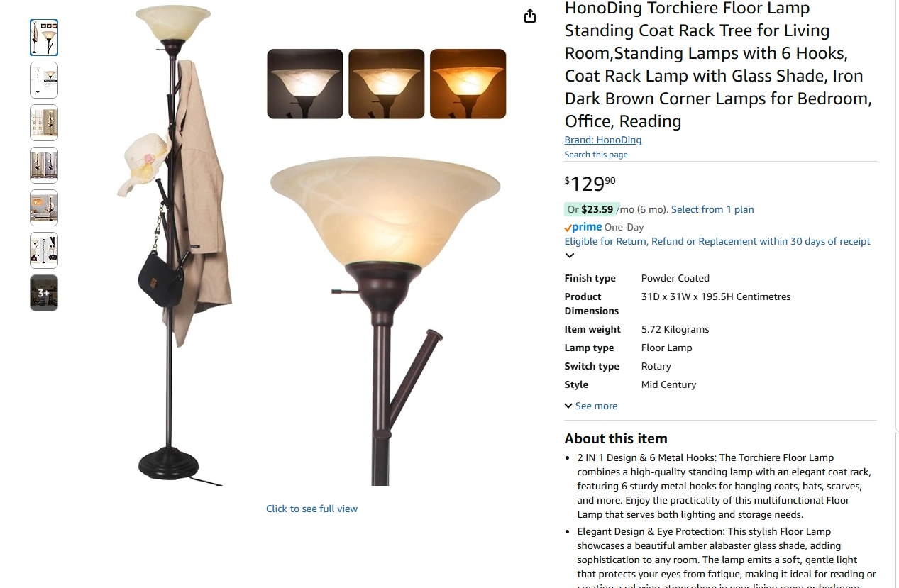Select the second thumbnail showing lamp dimensions
The width and height of the screenshot is (899, 588).
coord(44,80)
